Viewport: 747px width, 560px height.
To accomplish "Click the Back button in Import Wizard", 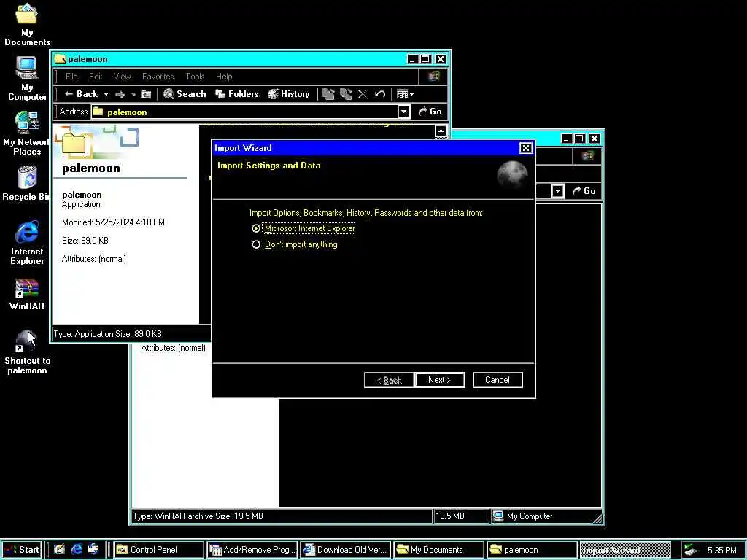I will pos(389,380).
